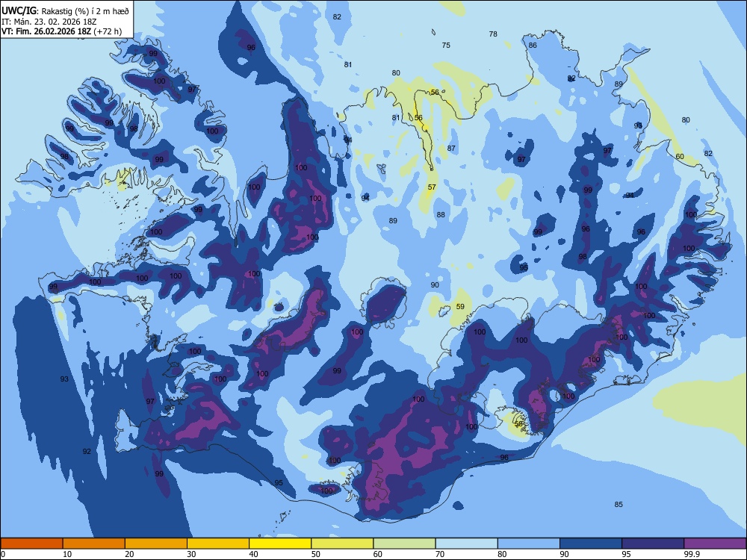
Task: Click the dark orange 0–10 legend swatch
Action: [31, 544]
